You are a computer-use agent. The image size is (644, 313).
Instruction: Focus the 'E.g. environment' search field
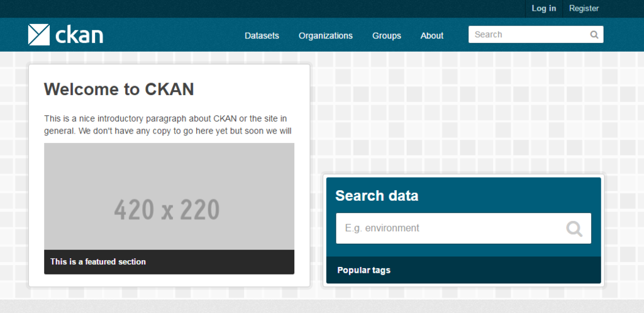coord(464,228)
